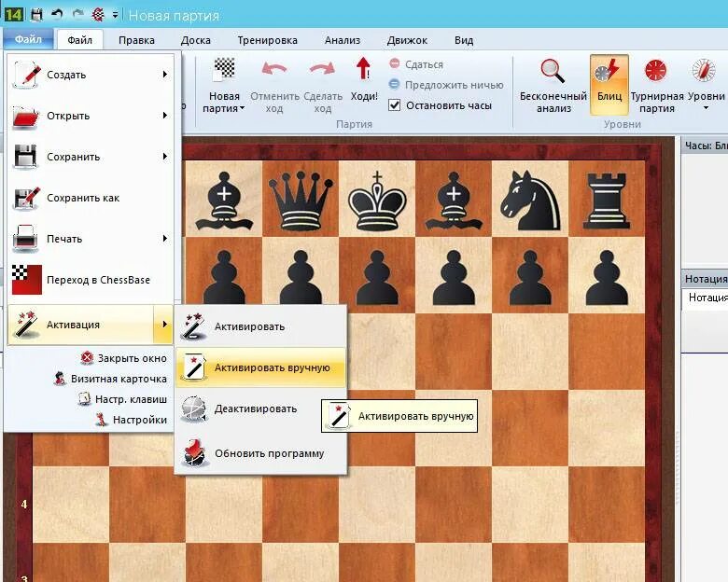Open the Новая партия dropdown arrow
Image resolution: width=728 pixels, height=582 pixels.
pos(243,108)
